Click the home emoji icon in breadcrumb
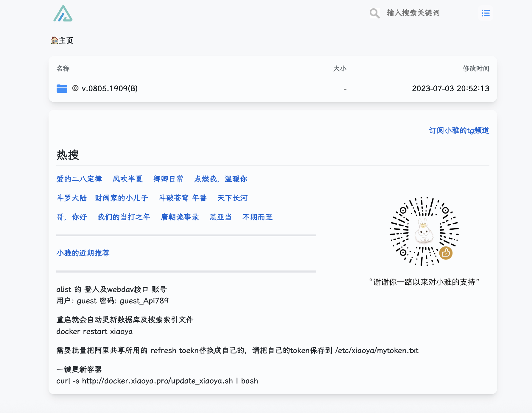The width and height of the screenshot is (532, 413). 54,40
